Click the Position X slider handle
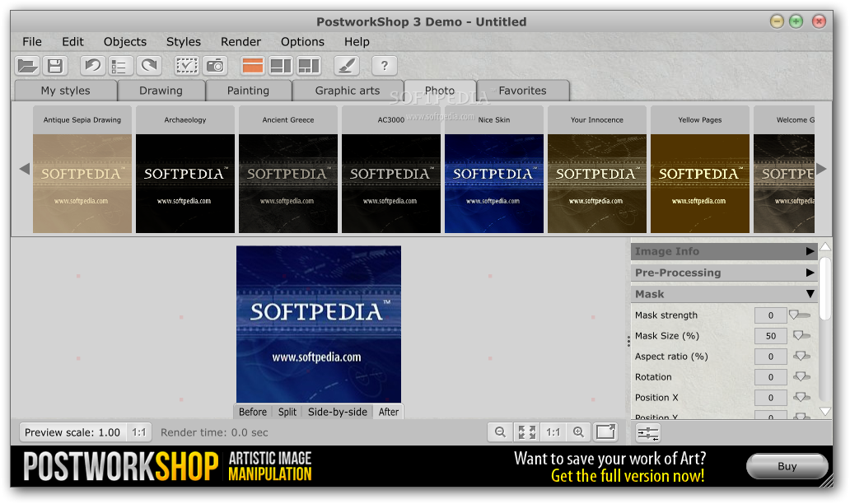The width and height of the screenshot is (850, 504). 801,397
